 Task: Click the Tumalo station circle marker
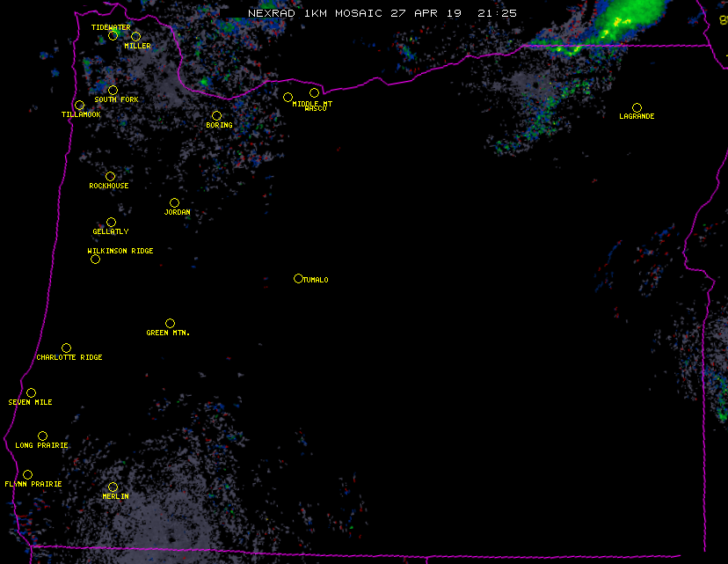(298, 278)
